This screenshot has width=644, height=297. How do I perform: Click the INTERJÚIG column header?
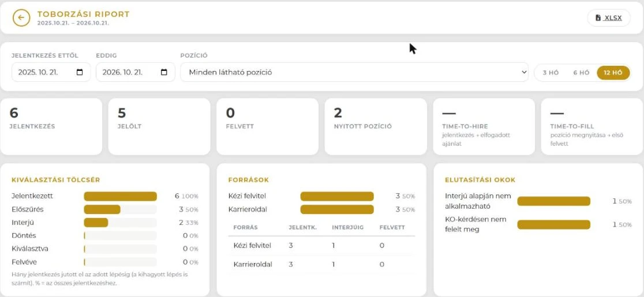click(x=347, y=227)
